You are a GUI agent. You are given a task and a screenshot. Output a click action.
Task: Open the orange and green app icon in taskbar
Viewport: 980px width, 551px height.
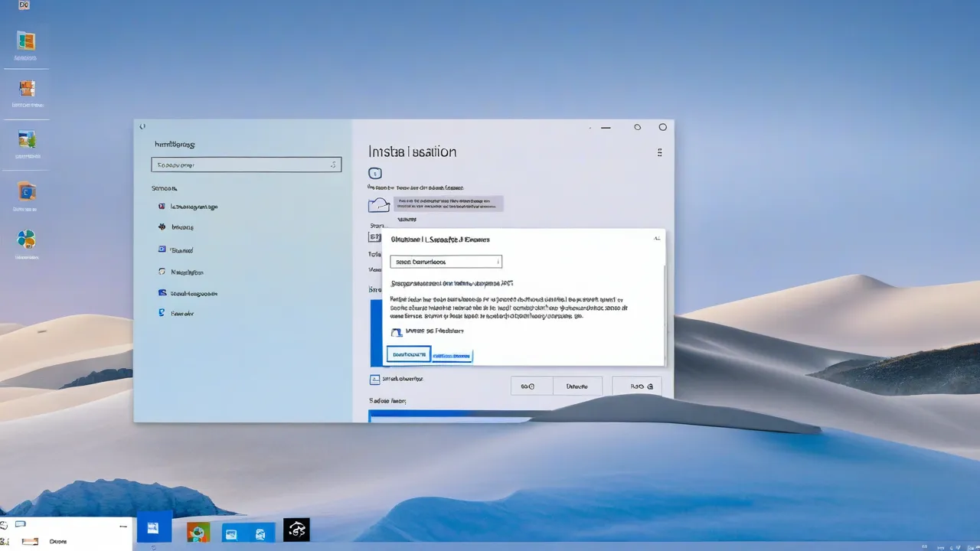[x=198, y=533]
